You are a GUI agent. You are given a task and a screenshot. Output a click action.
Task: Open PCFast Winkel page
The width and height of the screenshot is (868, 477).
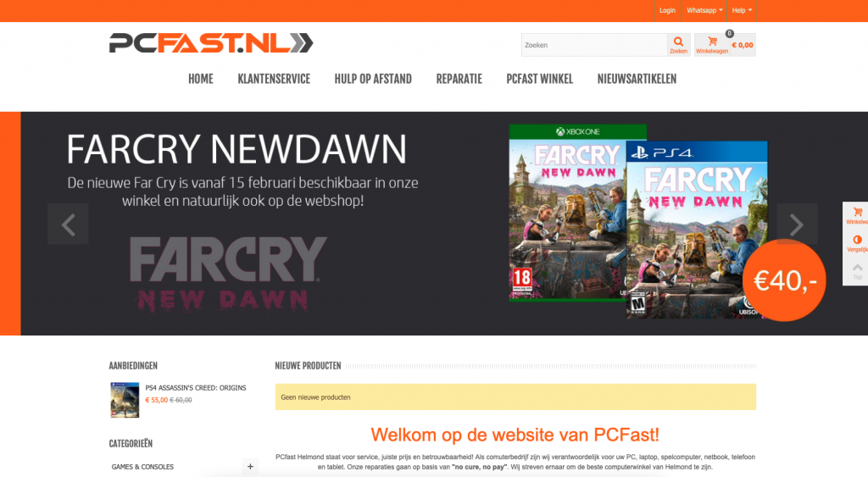tap(540, 79)
